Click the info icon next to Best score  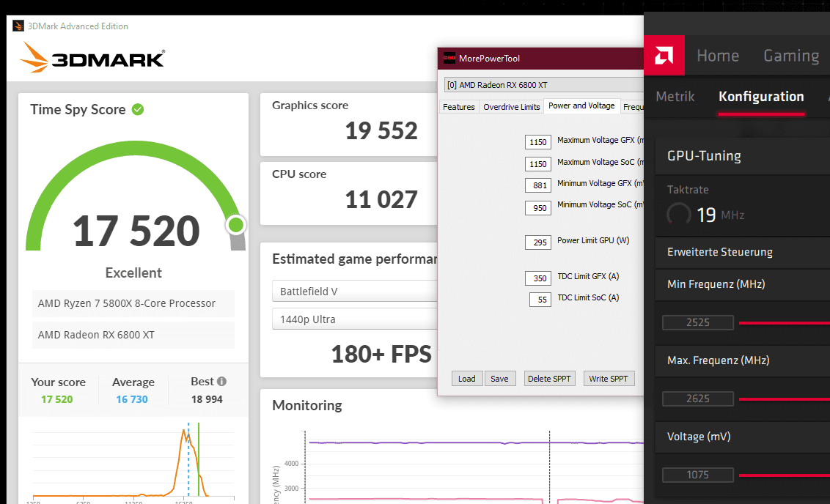[x=221, y=382]
